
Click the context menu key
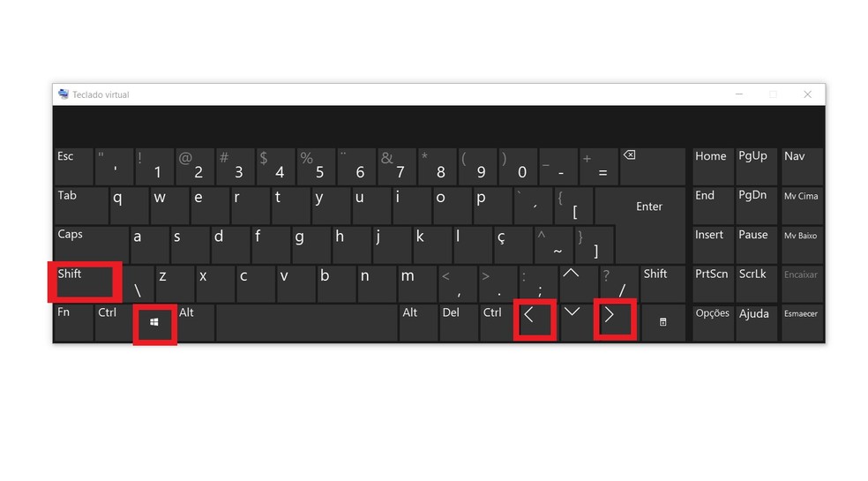pyautogui.click(x=662, y=322)
